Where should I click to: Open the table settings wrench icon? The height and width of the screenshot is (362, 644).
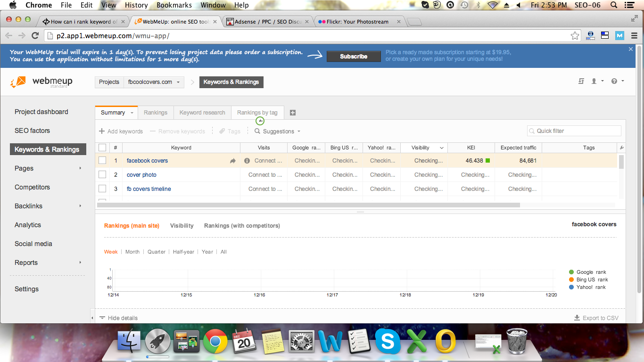[x=621, y=148]
